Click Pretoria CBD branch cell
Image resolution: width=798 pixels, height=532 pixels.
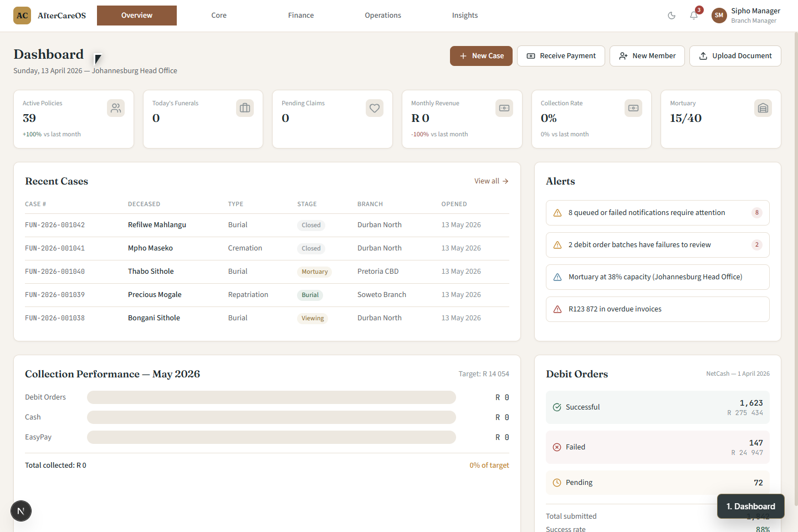(x=378, y=272)
